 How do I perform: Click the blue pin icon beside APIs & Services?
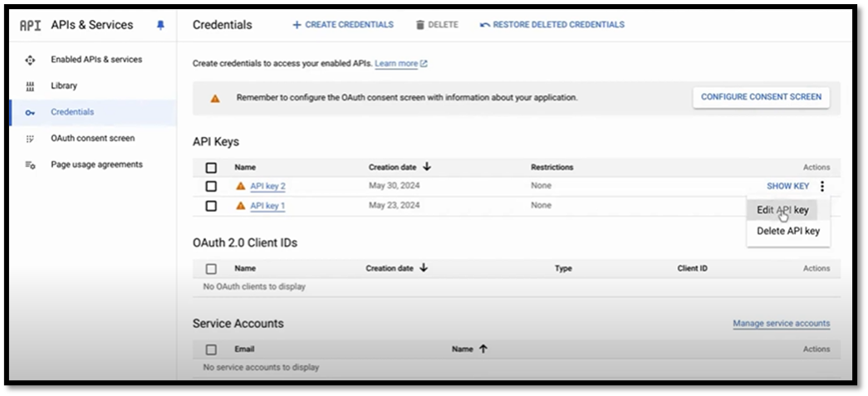(x=160, y=26)
